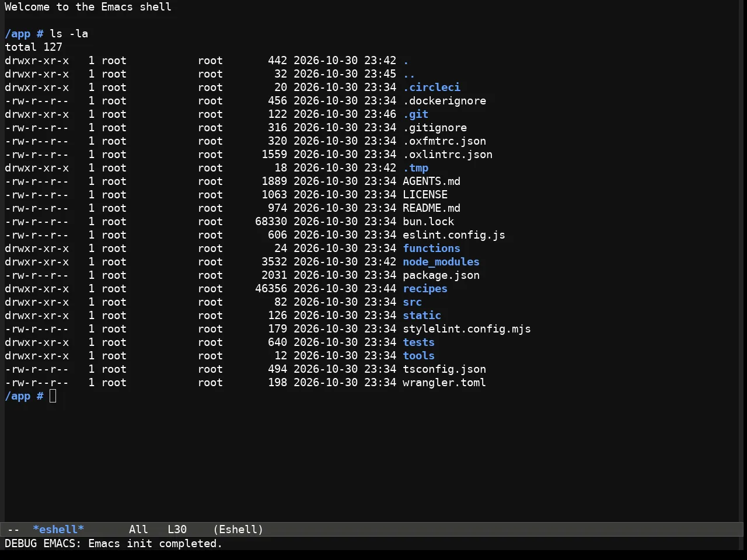The image size is (747, 560).
Task: Select the static directory name
Action: [x=422, y=316]
